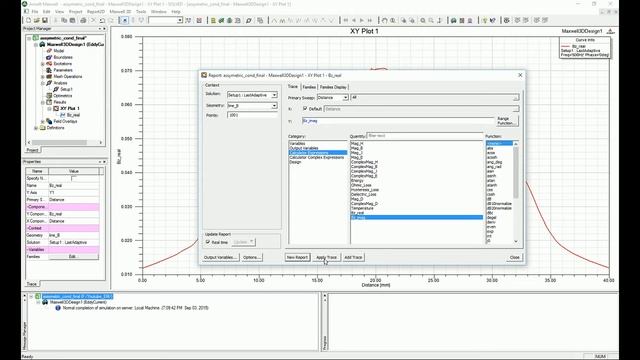Click the Options button in Report dialog
Screen dimensions: 640x360
tap(251, 258)
